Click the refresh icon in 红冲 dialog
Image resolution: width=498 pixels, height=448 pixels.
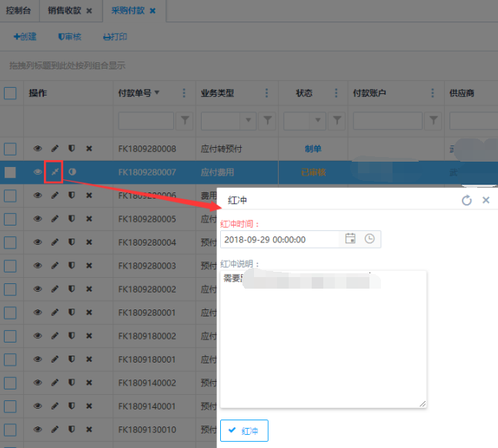(x=466, y=200)
